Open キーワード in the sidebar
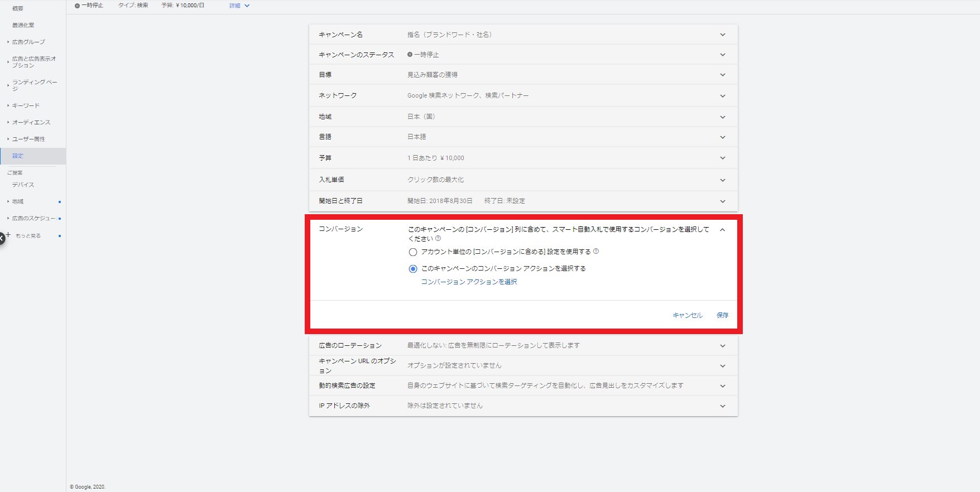The height and width of the screenshot is (492, 980). pos(26,105)
